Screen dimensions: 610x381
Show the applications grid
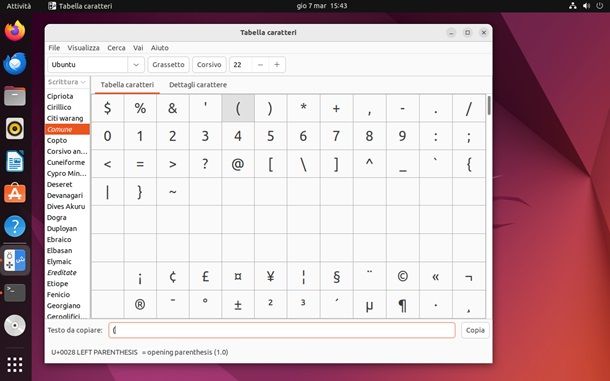15,364
